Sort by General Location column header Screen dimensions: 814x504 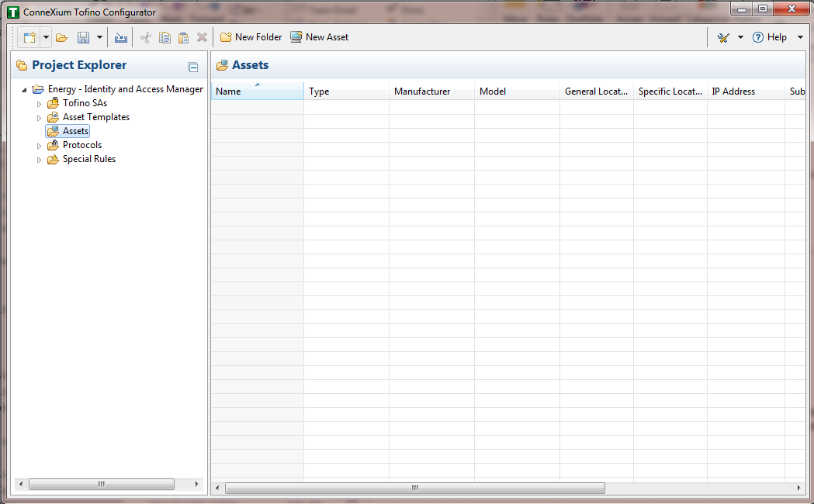(x=597, y=91)
